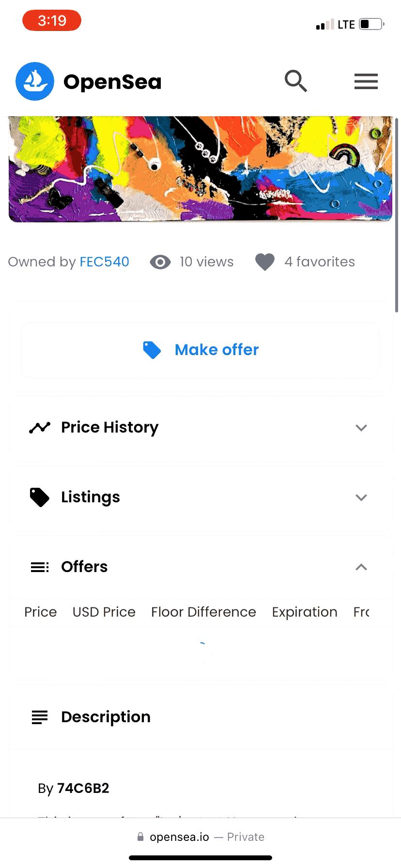Screen dimensions: 401x868
Task: Expand the Listings section chevron
Action: pos(361,497)
